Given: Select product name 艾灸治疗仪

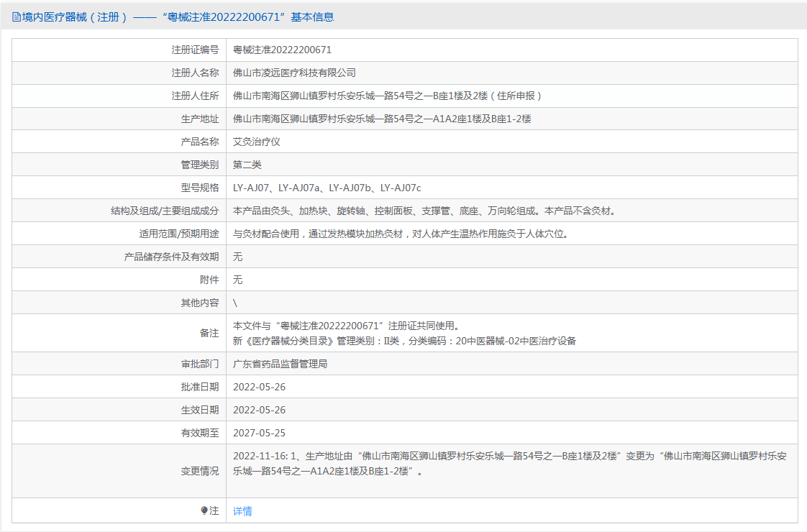Looking at the screenshot, I should click(x=256, y=142).
